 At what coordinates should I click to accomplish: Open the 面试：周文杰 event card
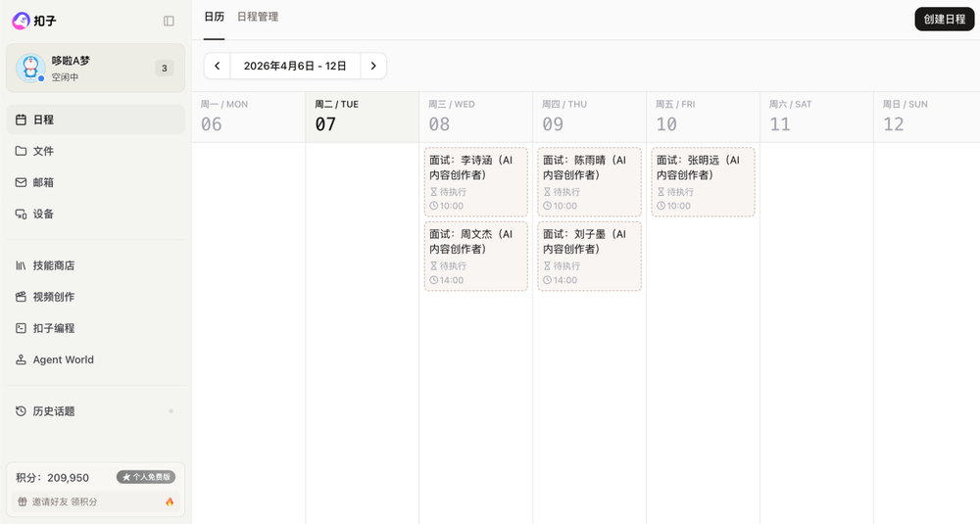(x=475, y=256)
